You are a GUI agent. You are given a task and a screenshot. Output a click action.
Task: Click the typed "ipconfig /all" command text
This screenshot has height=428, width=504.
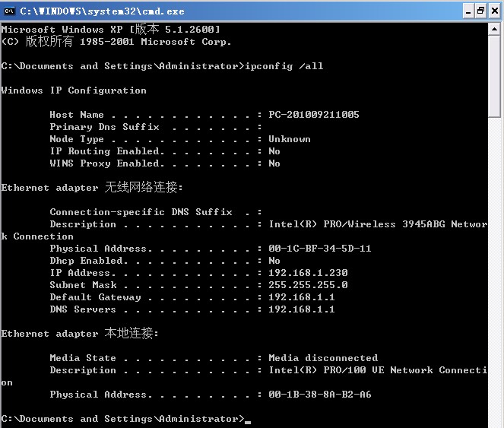pyautogui.click(x=284, y=66)
